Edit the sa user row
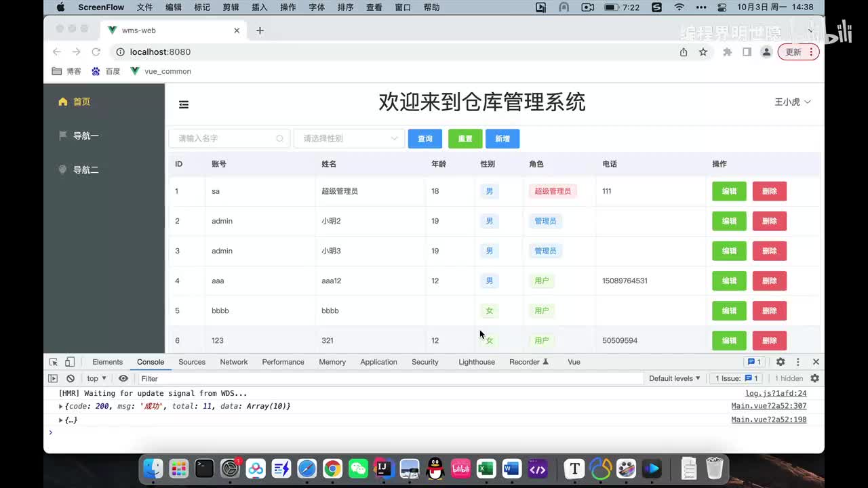Image resolution: width=868 pixels, height=488 pixels. 729,191
